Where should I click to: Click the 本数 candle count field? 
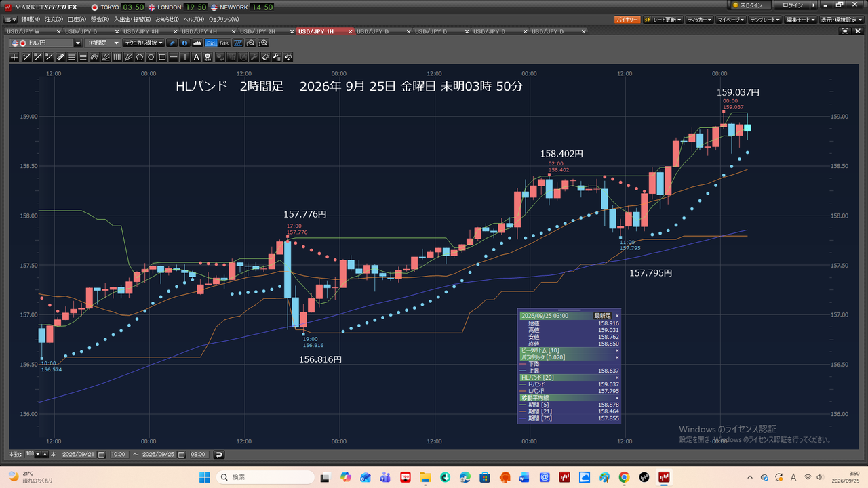pos(29,454)
